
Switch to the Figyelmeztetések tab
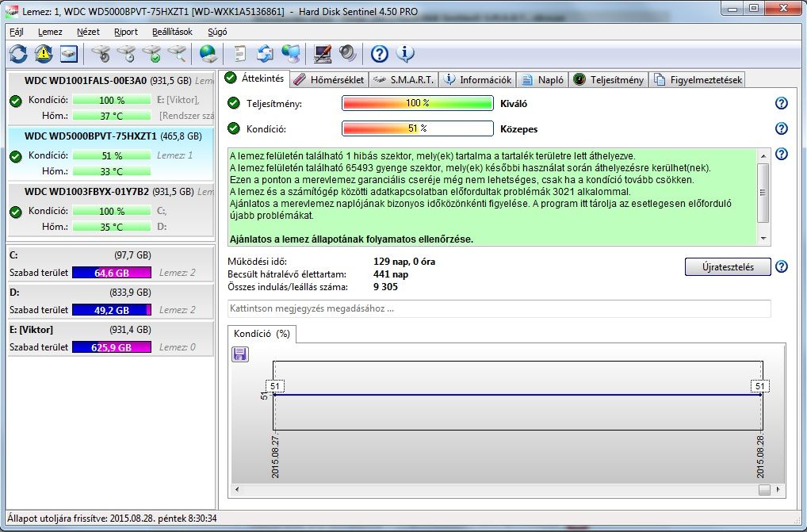coord(698,80)
